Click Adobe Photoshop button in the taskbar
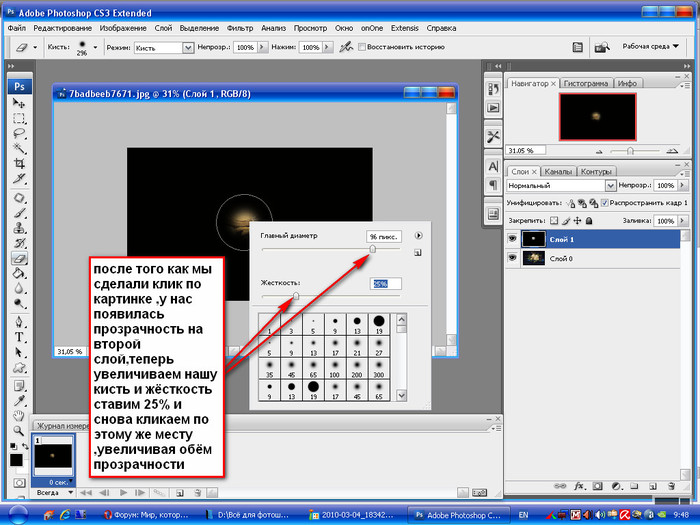The image size is (700, 525). coord(455,514)
